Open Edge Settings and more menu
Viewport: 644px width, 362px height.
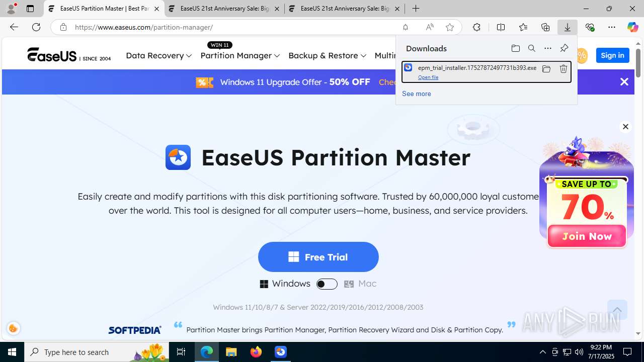click(611, 27)
